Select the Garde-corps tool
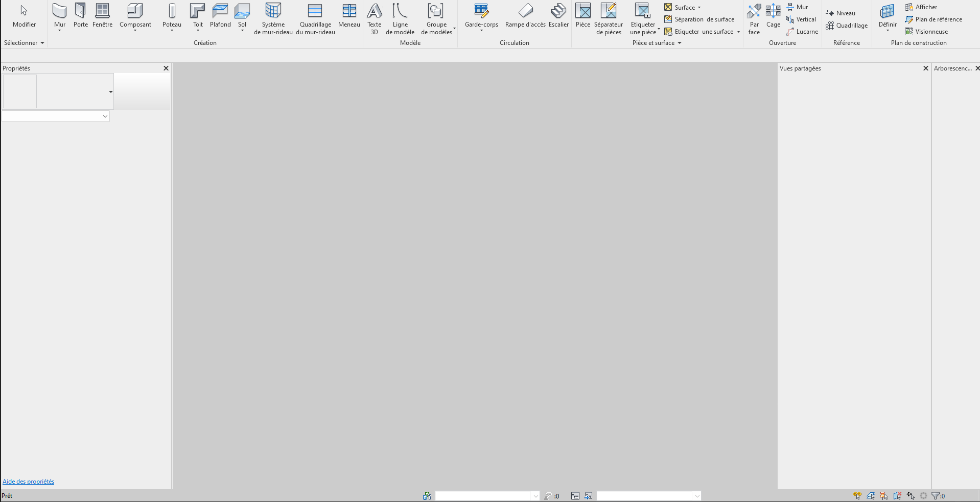This screenshot has height=502, width=980. tap(481, 15)
